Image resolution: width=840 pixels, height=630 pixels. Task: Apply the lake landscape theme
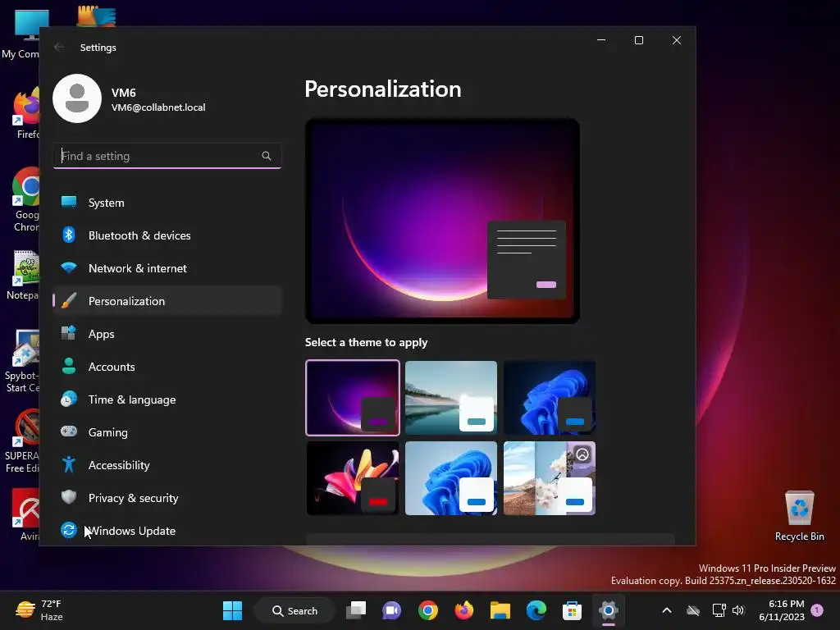pyautogui.click(x=451, y=398)
